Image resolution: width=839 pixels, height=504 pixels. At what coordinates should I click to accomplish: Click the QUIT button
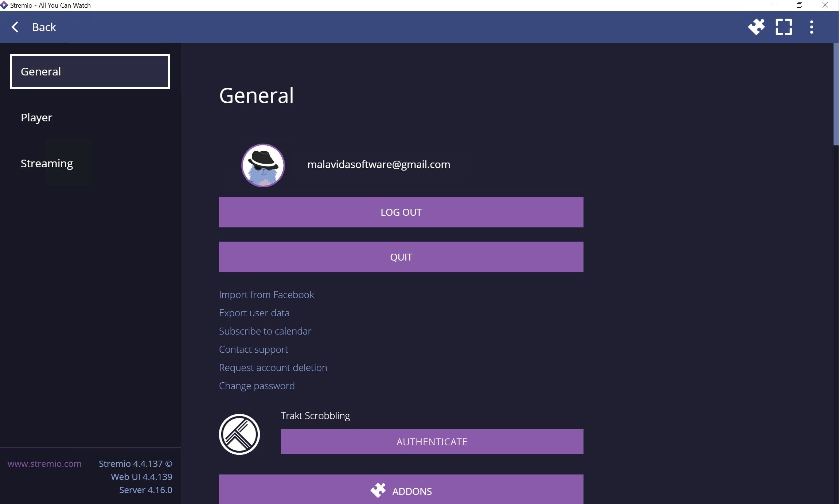pos(401,257)
